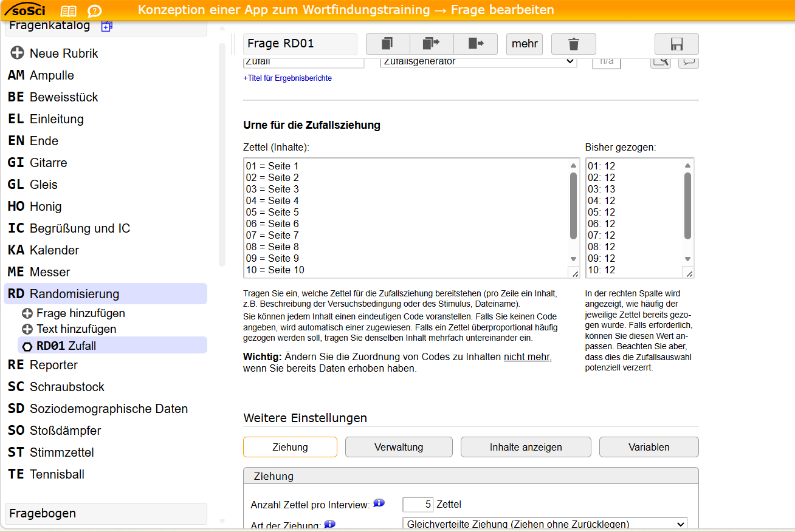This screenshot has height=532, width=795.
Task: Open the Soziodemographische Daten rubric
Action: pyautogui.click(x=108, y=409)
